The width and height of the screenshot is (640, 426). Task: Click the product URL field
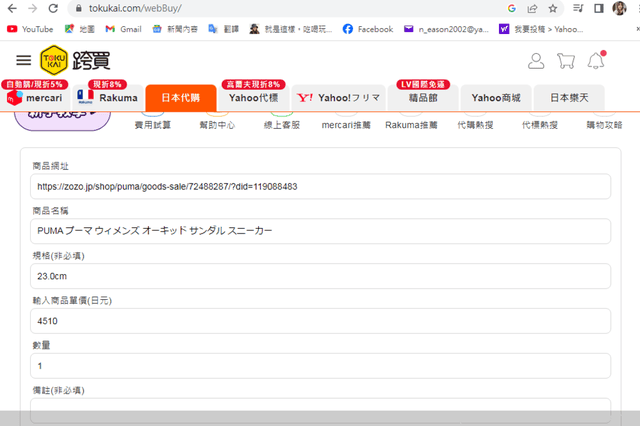click(x=320, y=186)
